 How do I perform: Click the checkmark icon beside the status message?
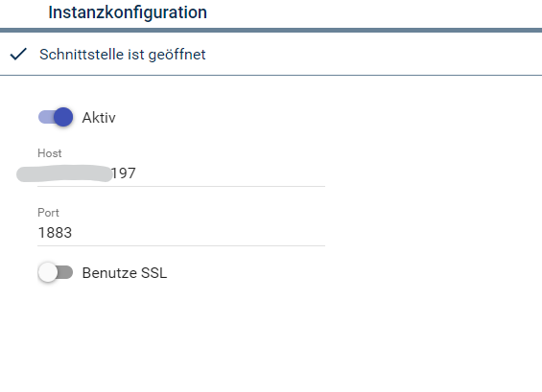(x=18, y=55)
